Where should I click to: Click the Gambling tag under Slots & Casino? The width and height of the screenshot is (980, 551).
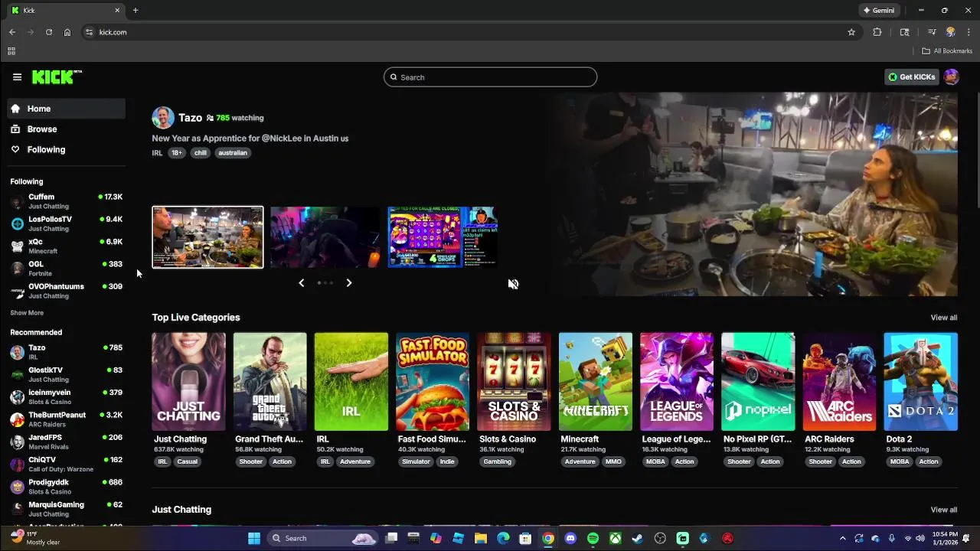(x=498, y=461)
